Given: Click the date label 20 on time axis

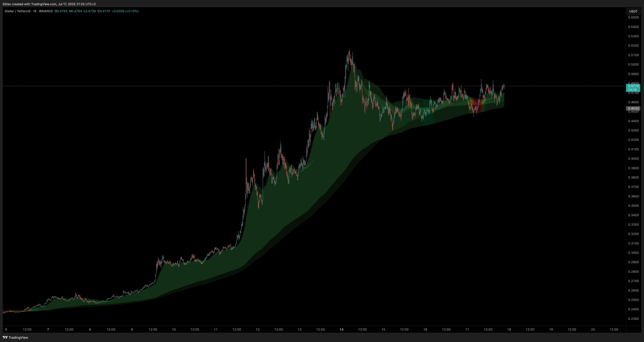Looking at the screenshot, I should pyautogui.click(x=593, y=330).
